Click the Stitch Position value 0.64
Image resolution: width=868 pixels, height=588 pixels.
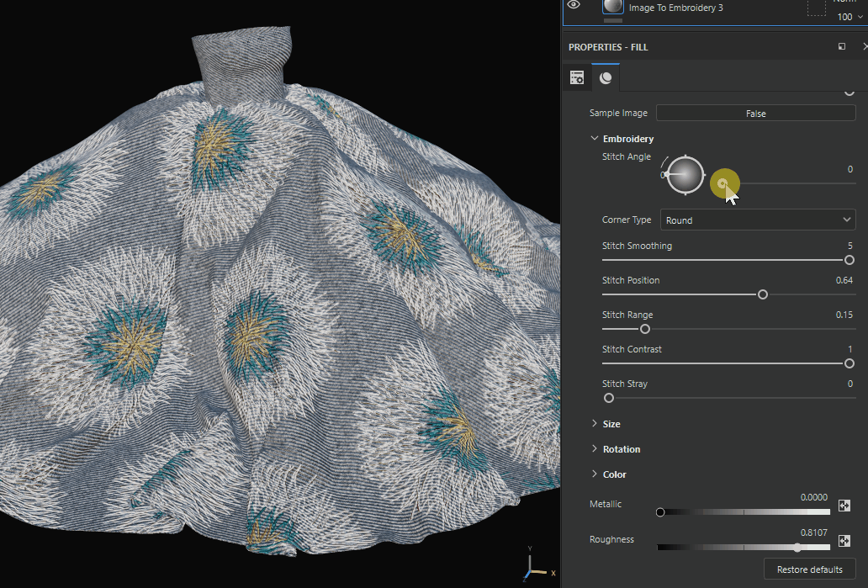pos(844,280)
